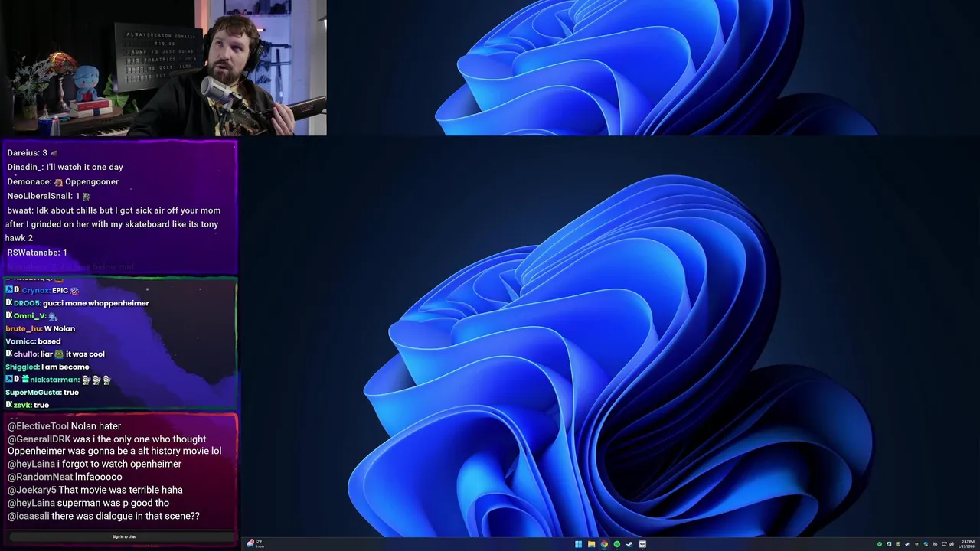Click username Dareius in top chat

pyautogui.click(x=23, y=153)
